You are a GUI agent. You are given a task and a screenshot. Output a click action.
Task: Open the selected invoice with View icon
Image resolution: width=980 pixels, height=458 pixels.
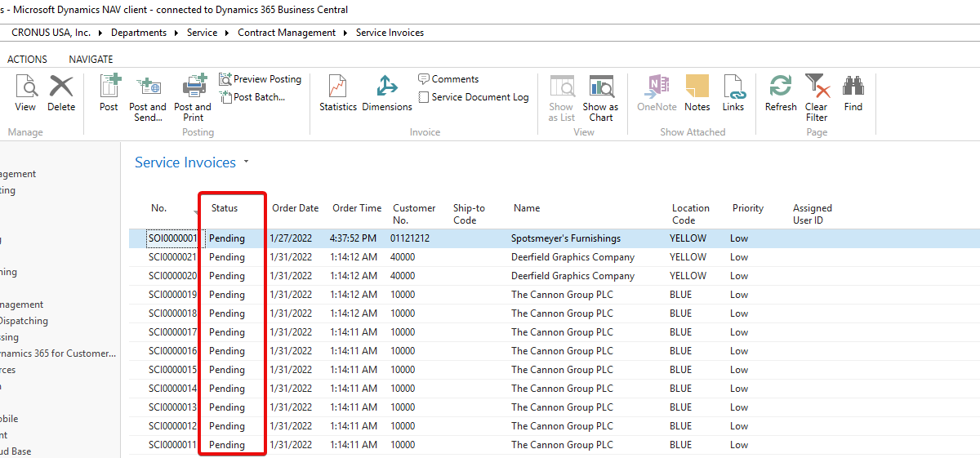(26, 93)
